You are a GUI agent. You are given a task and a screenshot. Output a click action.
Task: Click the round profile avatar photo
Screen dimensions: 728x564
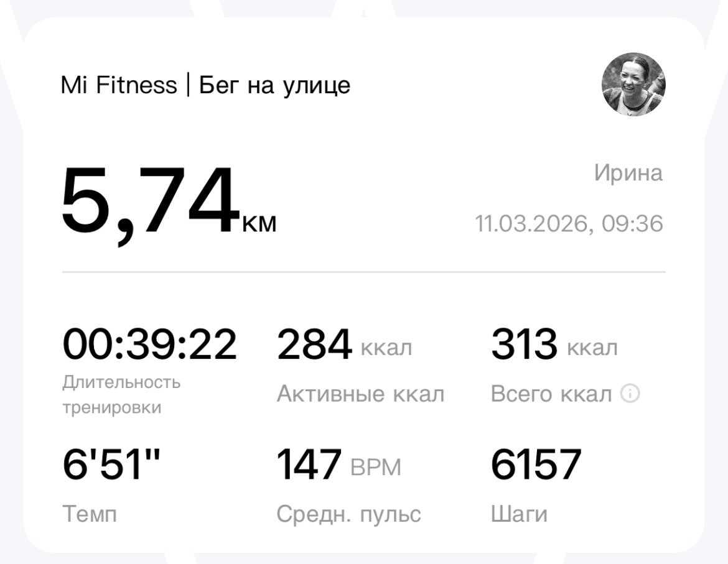[x=633, y=85]
